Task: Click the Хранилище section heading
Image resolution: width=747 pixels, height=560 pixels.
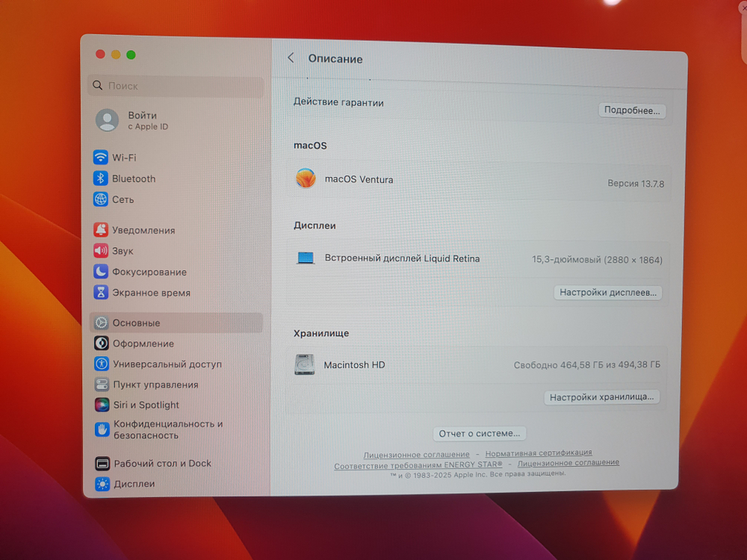Action: point(321,333)
